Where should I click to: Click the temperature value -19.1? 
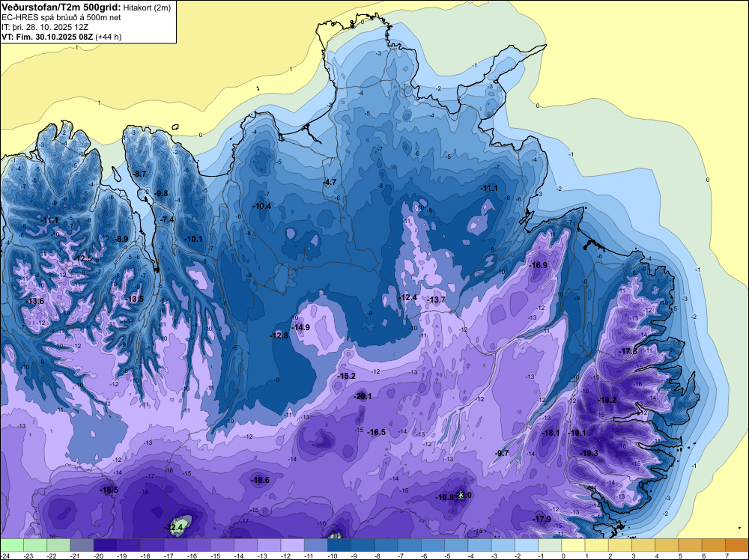pos(577,433)
